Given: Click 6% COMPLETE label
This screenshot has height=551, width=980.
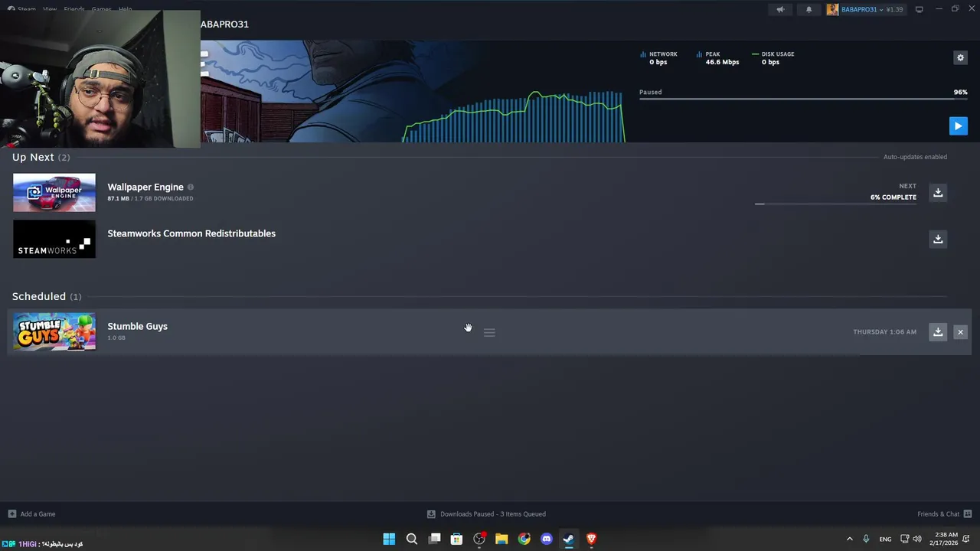Looking at the screenshot, I should pos(893,197).
